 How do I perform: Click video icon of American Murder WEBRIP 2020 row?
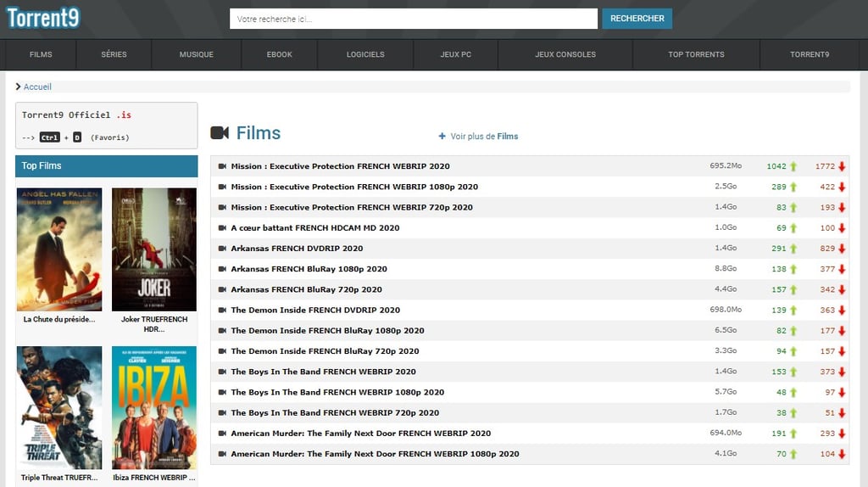click(x=223, y=434)
